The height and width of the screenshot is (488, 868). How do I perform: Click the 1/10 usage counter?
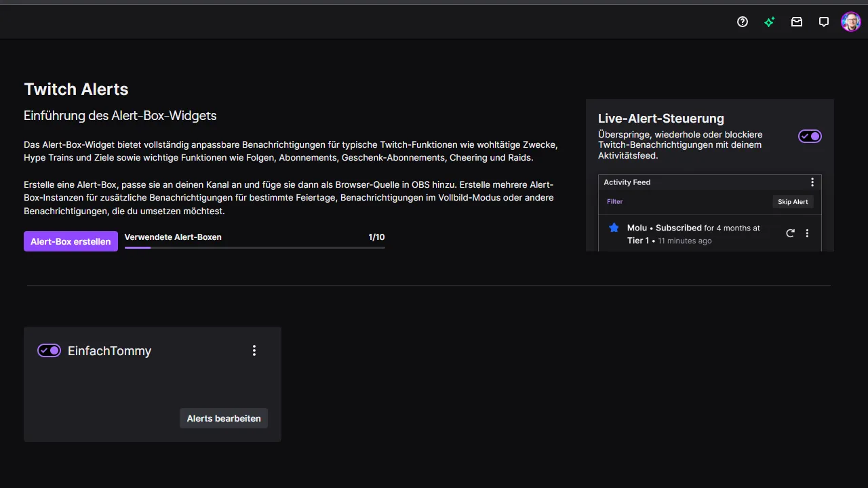pyautogui.click(x=376, y=237)
